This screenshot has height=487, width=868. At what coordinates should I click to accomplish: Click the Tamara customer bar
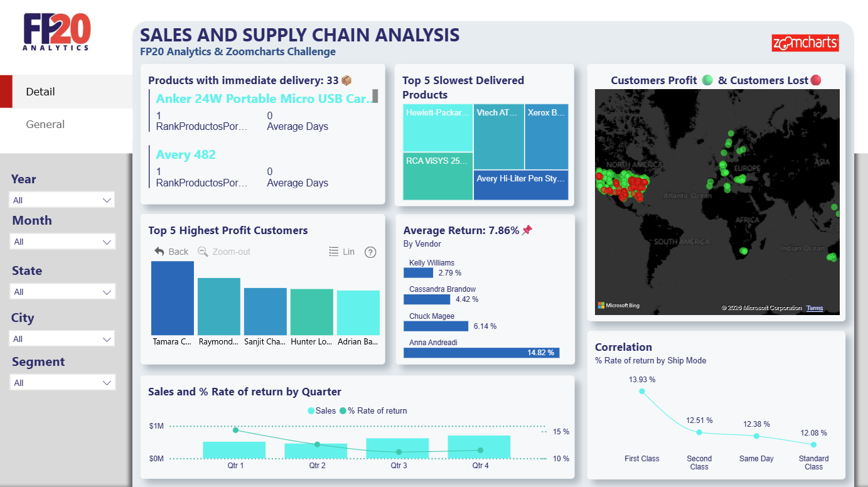[x=173, y=298]
